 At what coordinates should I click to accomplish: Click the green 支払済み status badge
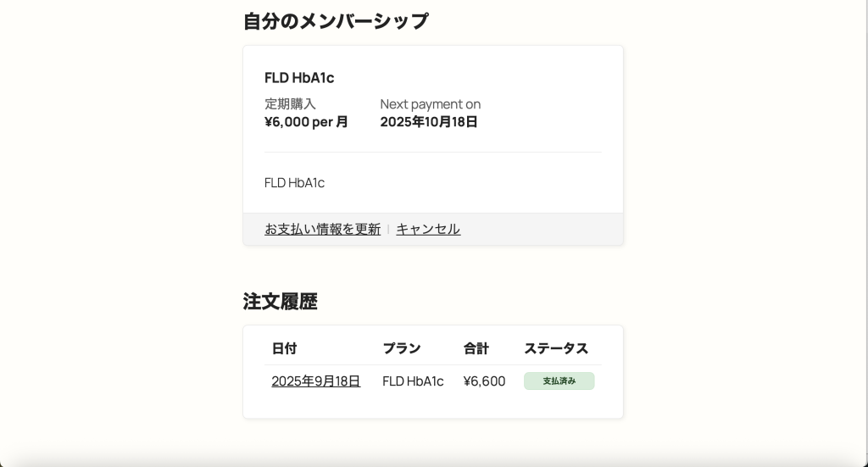point(559,381)
